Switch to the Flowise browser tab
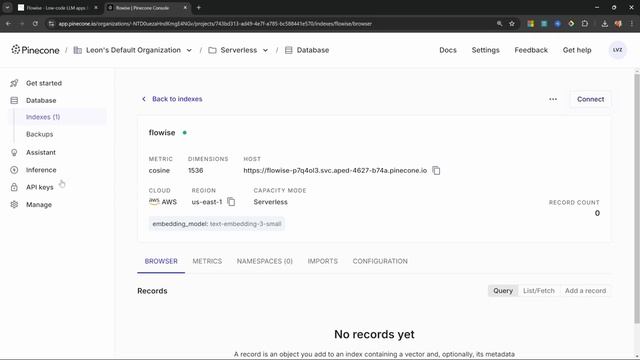The height and width of the screenshot is (360, 640). coord(58,8)
